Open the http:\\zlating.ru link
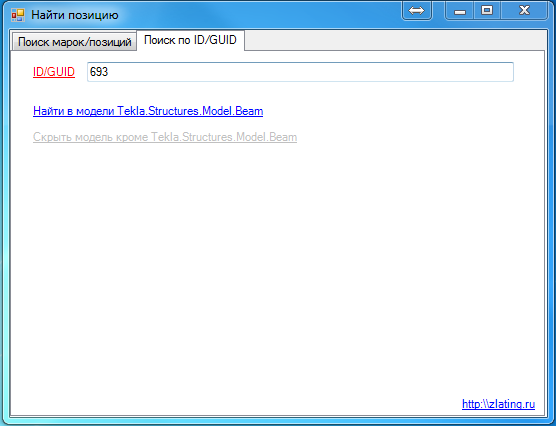This screenshot has height=426, width=556. point(498,404)
